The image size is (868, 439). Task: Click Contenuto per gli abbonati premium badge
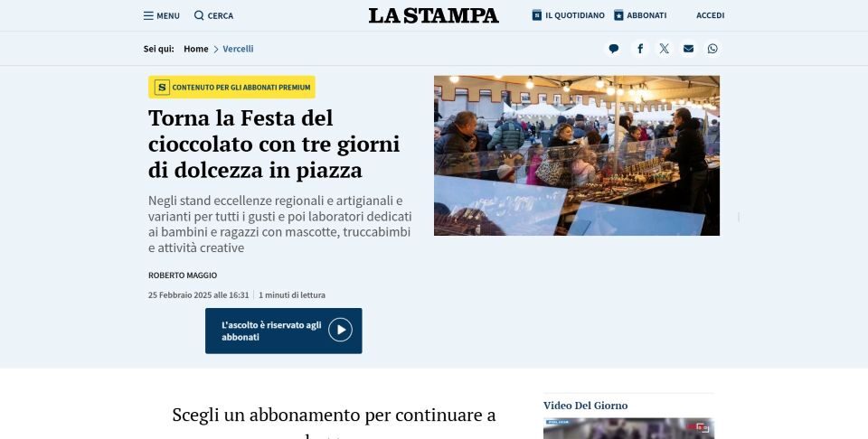click(x=232, y=88)
